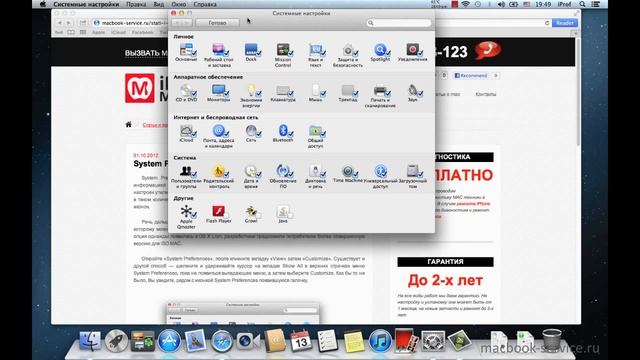Open the Обновление ПО pane icon
Viewport: 640px width, 360px height.
(x=283, y=171)
